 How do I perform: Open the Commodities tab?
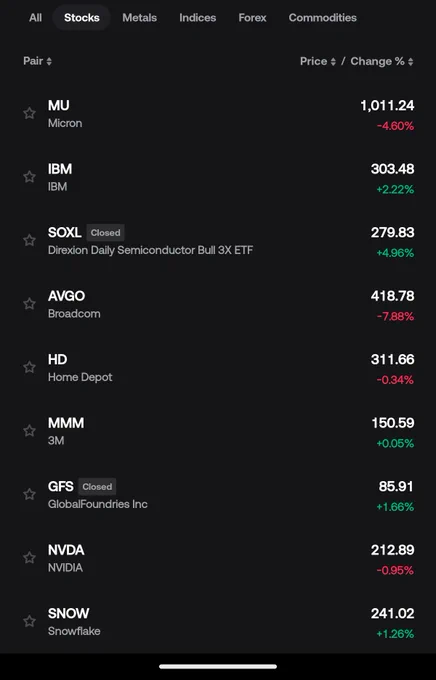pyautogui.click(x=323, y=18)
